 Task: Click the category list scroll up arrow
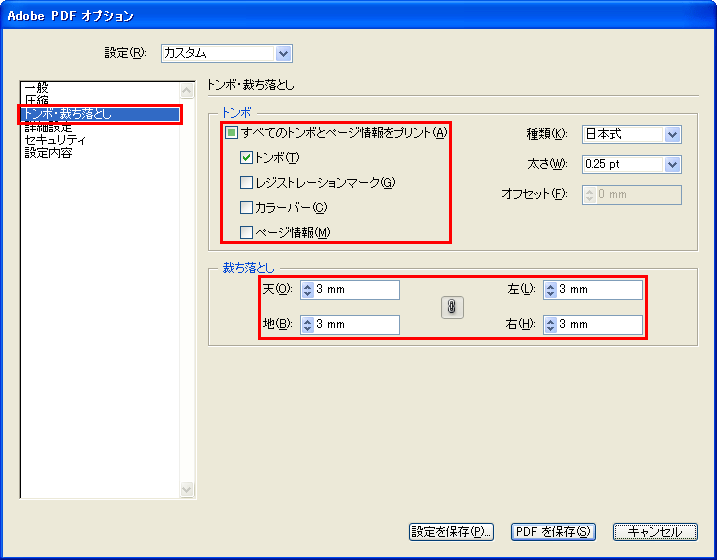pos(187,91)
